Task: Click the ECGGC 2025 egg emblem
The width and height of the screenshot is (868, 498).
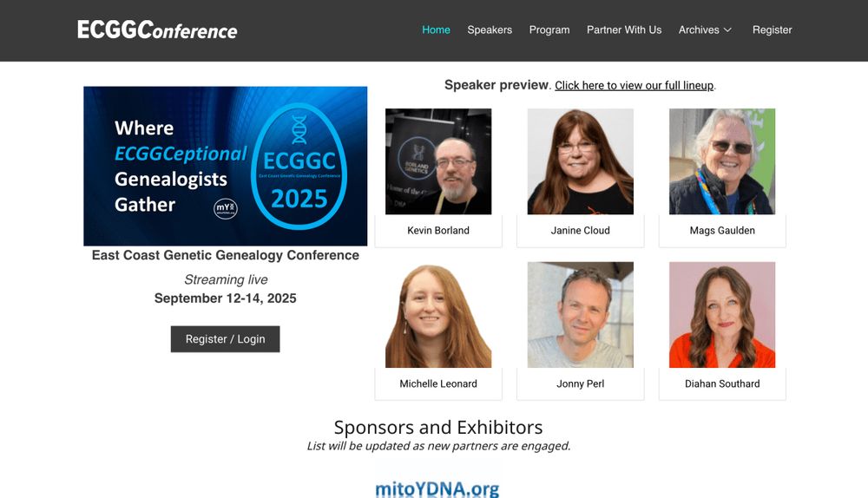Action: (299, 166)
